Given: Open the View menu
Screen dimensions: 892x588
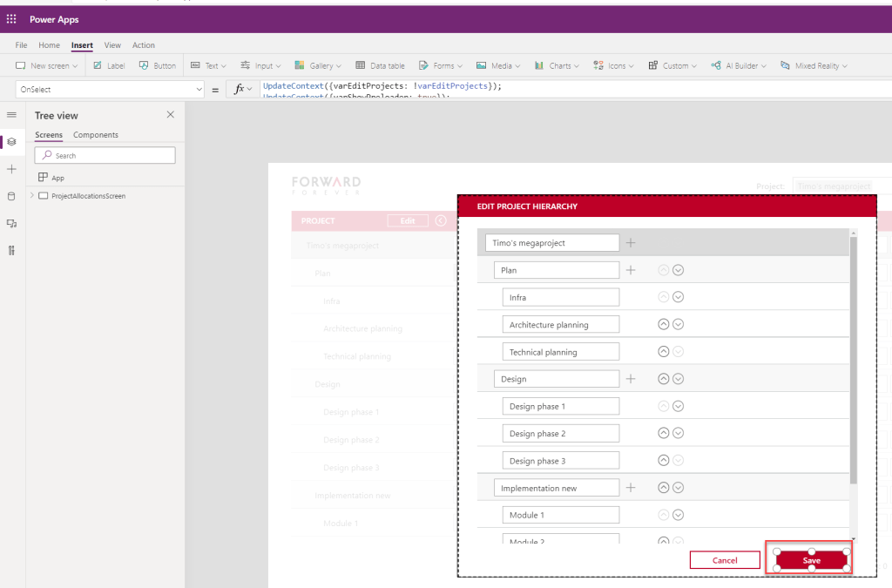Looking at the screenshot, I should click(112, 45).
